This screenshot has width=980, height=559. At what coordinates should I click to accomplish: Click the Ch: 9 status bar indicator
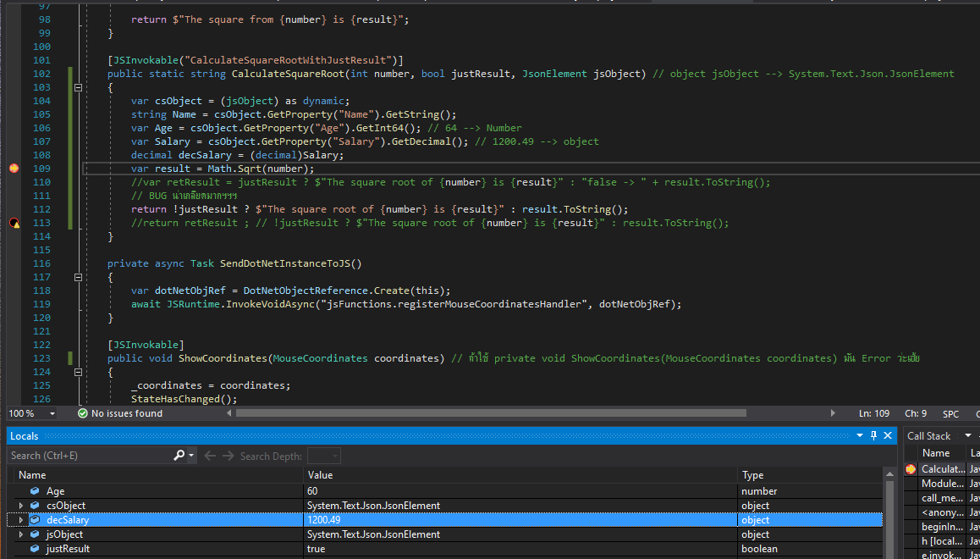(x=915, y=413)
